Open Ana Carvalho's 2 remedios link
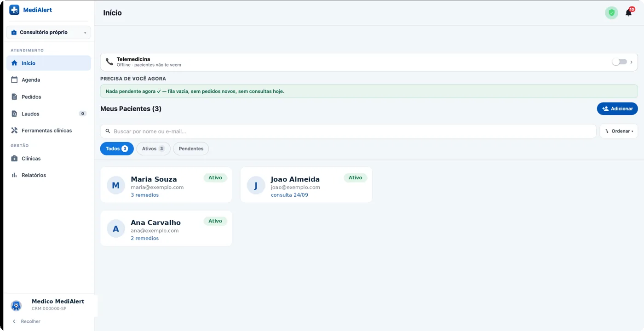The height and width of the screenshot is (331, 644). coord(144,238)
